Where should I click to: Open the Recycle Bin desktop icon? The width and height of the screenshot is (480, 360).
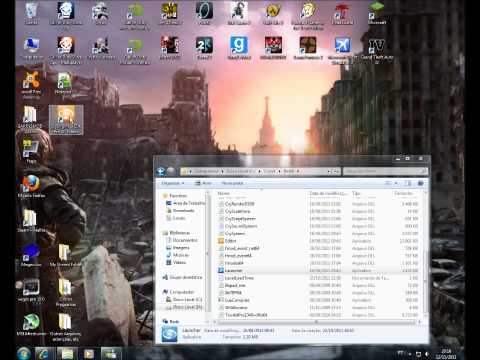pyautogui.click(x=31, y=13)
